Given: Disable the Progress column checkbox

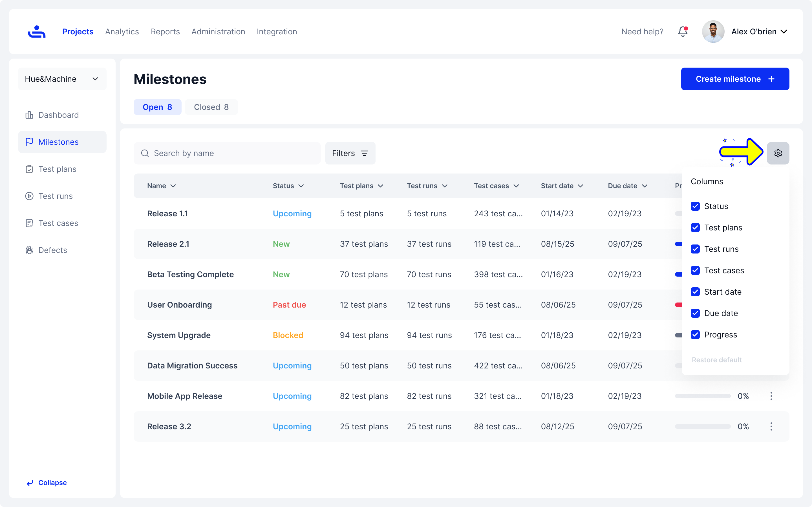Looking at the screenshot, I should click(695, 335).
